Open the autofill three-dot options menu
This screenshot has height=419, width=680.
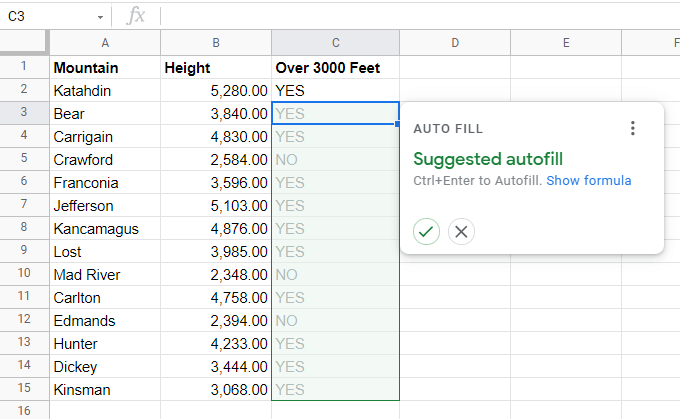point(632,128)
